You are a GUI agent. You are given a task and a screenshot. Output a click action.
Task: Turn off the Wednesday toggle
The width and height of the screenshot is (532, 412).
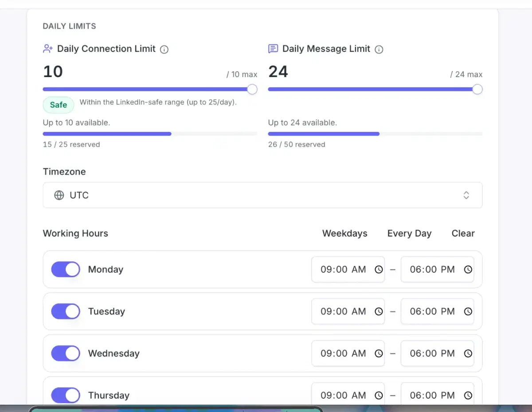click(x=66, y=354)
